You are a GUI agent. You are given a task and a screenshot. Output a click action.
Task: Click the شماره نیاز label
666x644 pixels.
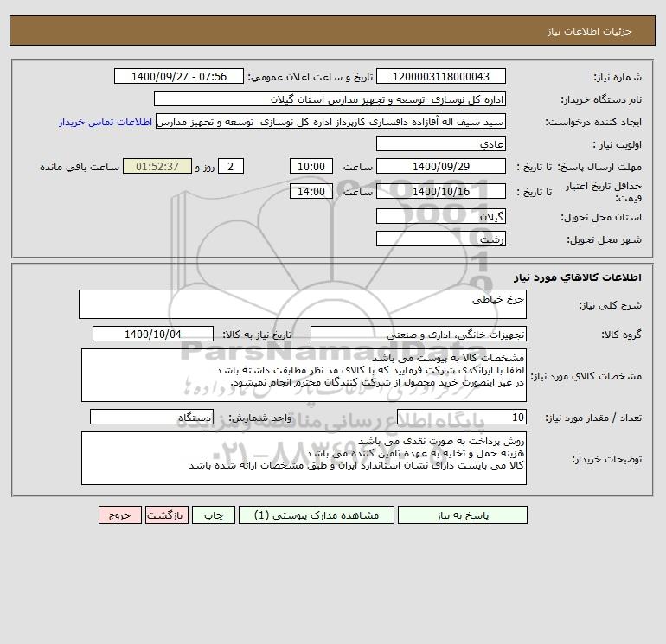pos(618,77)
